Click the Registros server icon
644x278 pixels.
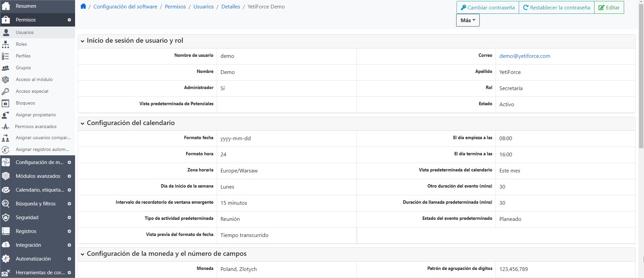[6, 231]
